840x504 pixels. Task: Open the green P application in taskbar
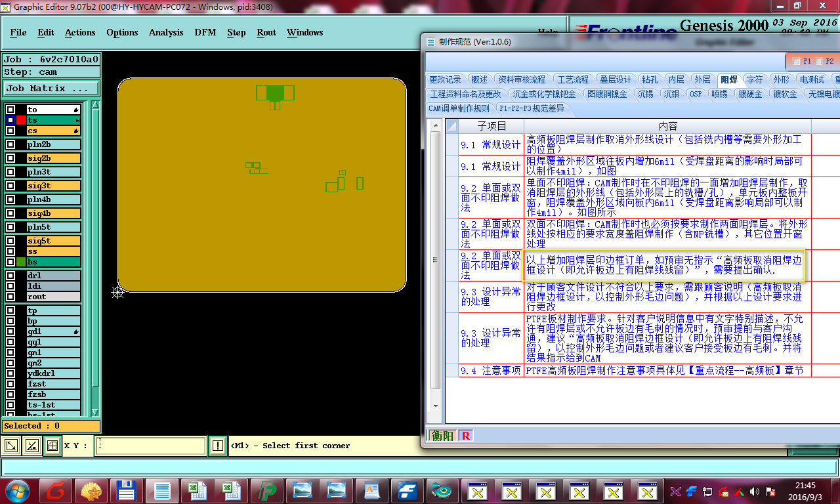[268, 491]
